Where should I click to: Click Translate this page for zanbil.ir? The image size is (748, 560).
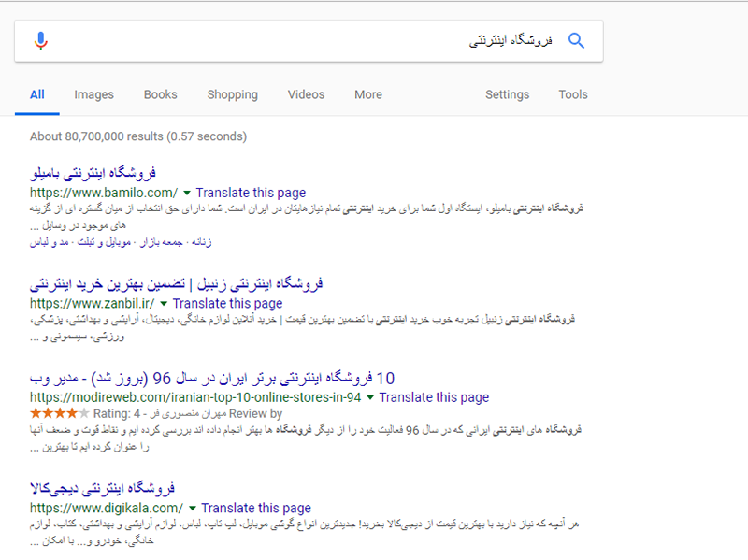227,304
